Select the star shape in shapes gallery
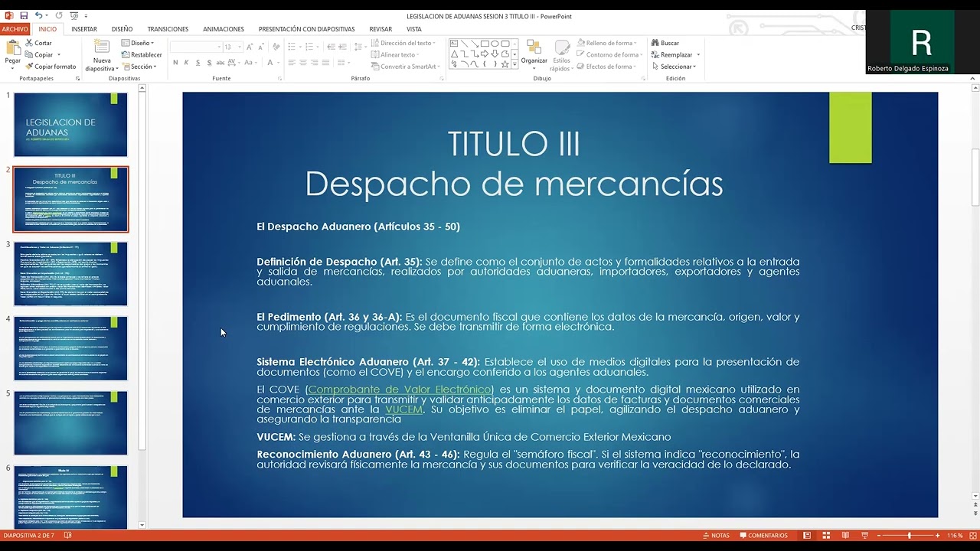980x551 pixels. pyautogui.click(x=505, y=64)
